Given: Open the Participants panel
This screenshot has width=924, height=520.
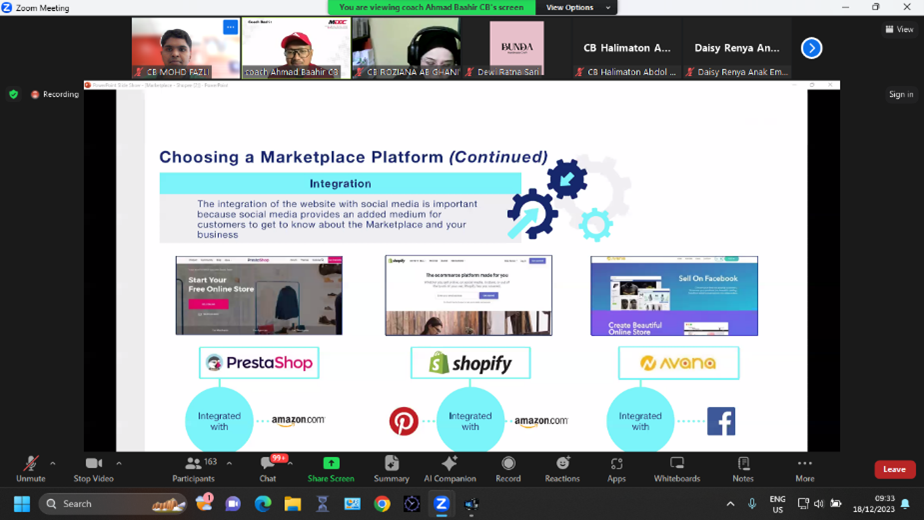Looking at the screenshot, I should point(193,469).
